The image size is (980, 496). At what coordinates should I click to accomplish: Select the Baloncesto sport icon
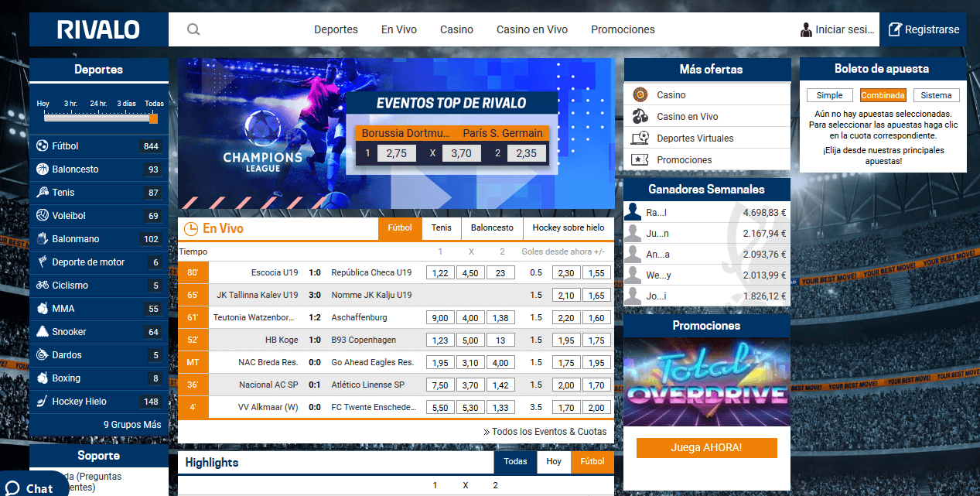pos(43,169)
